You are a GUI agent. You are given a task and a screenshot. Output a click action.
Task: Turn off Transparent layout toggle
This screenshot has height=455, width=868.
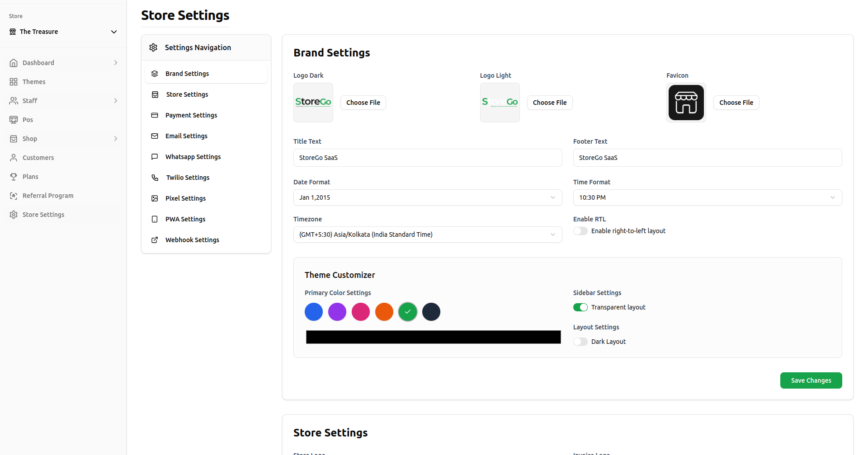pyautogui.click(x=580, y=307)
